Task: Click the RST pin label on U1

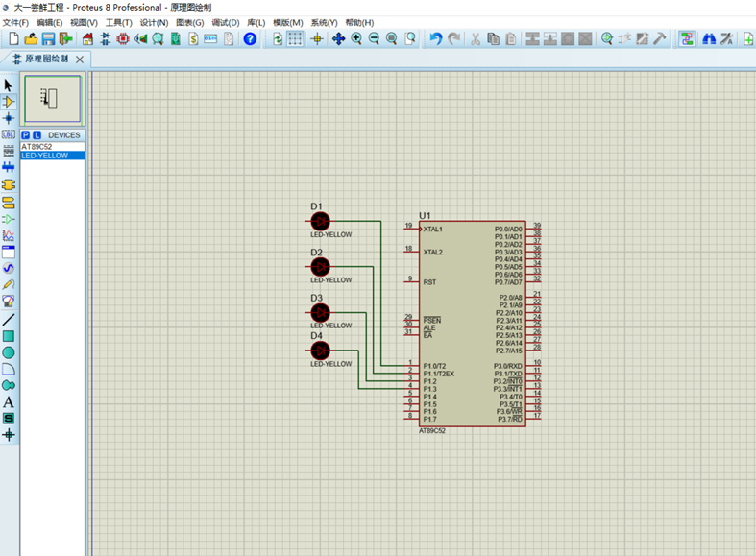Action: click(429, 282)
